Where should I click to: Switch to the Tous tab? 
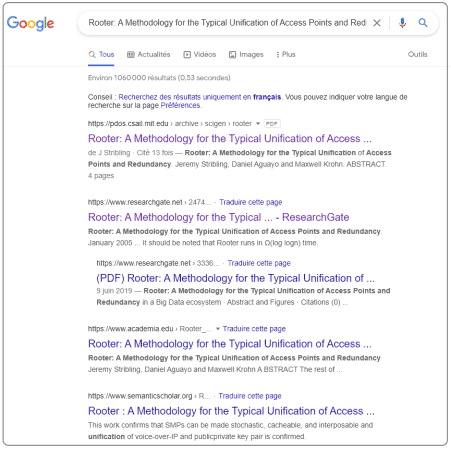pos(101,55)
